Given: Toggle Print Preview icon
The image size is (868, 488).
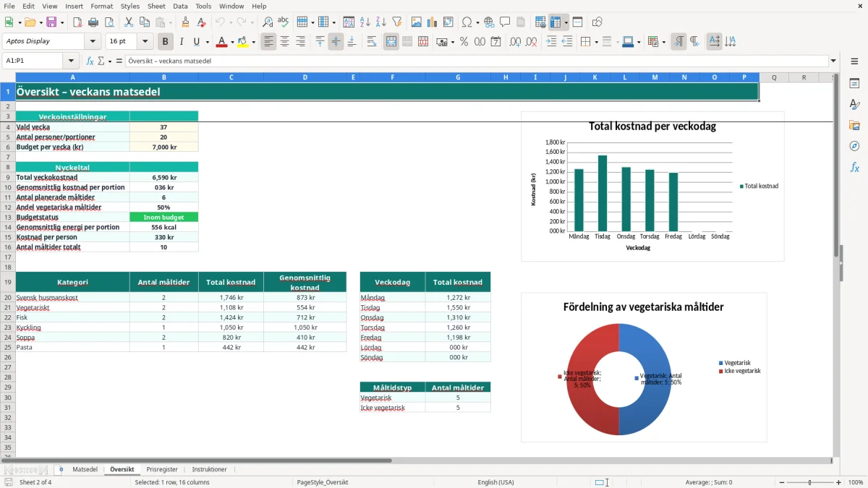Looking at the screenshot, I should pos(109,22).
